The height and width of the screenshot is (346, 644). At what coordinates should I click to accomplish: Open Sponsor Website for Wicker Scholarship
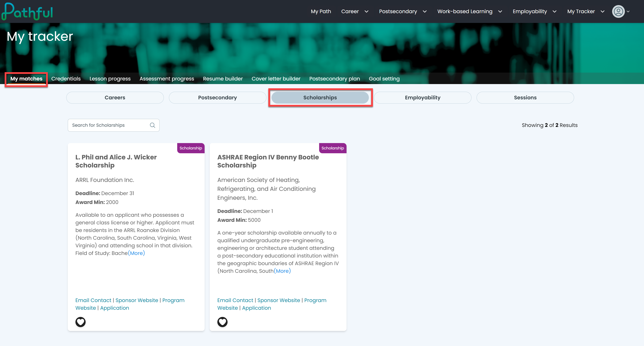point(137,300)
